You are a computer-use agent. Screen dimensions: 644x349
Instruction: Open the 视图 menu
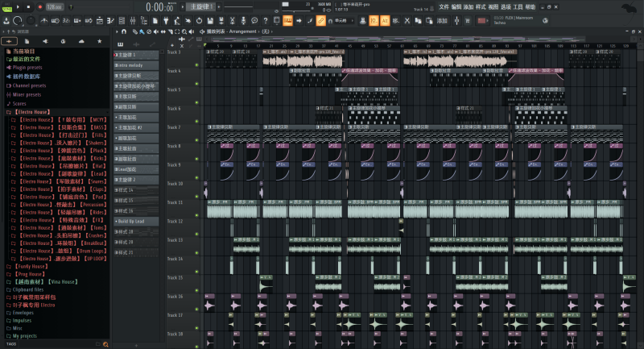pyautogui.click(x=493, y=7)
